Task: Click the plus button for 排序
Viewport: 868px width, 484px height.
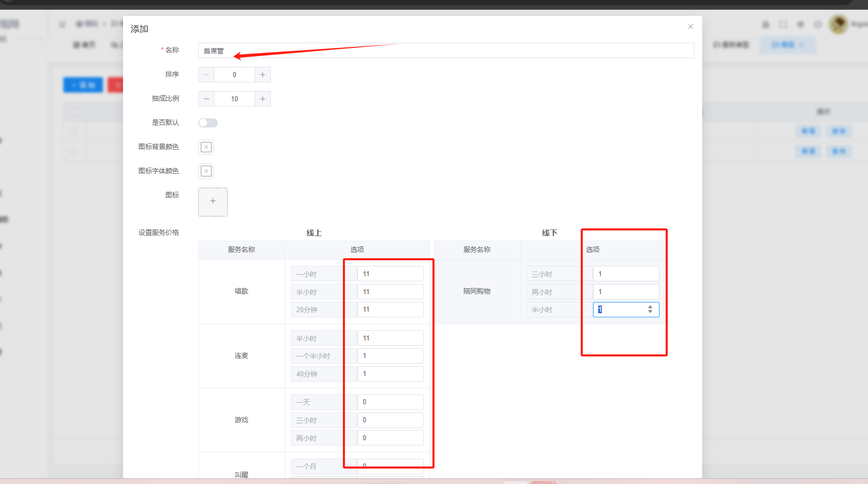Action: [x=263, y=75]
